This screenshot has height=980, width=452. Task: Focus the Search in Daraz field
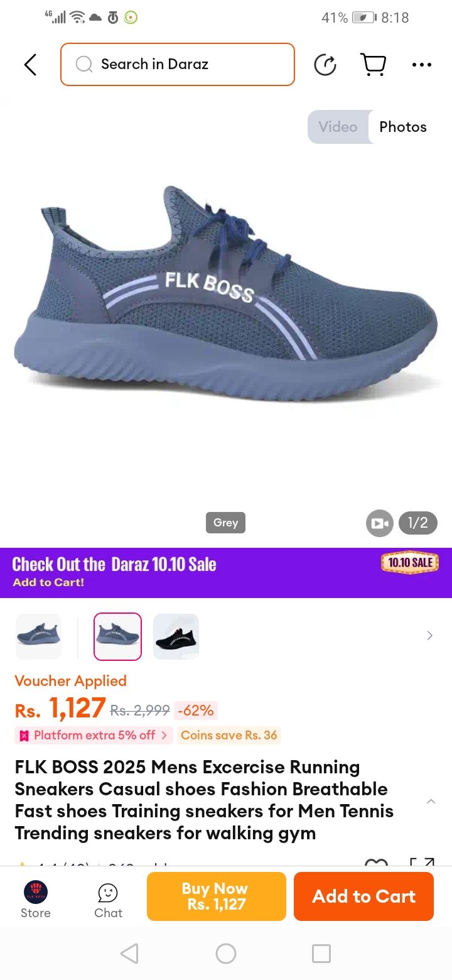click(x=178, y=64)
